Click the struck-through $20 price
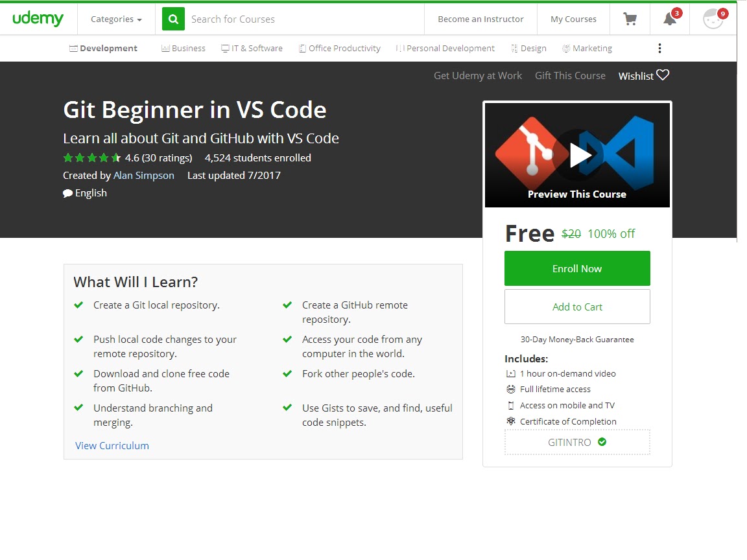This screenshot has height=560, width=747. (571, 234)
